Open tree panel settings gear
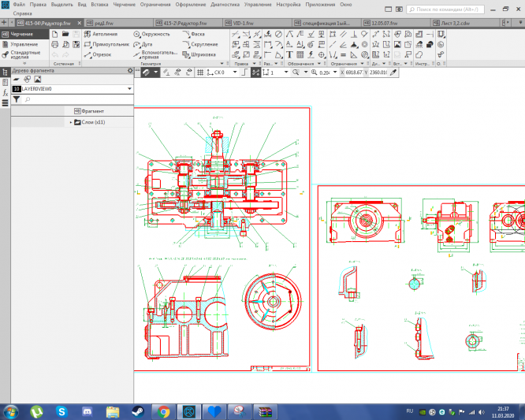 pyautogui.click(x=130, y=71)
